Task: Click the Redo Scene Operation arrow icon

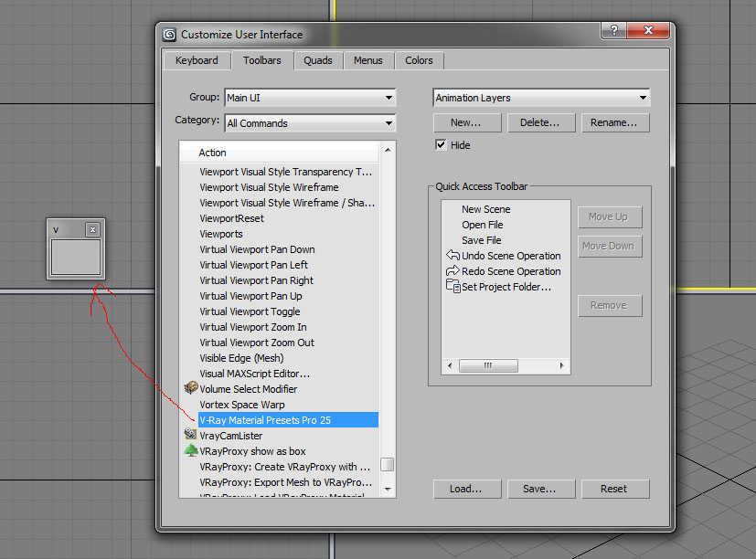Action: (x=453, y=271)
